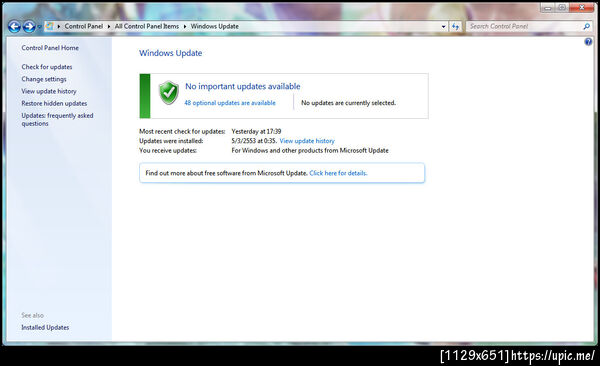Image resolution: width=600 pixels, height=366 pixels.
Task: Open 48 optional updates are available
Action: click(230, 103)
